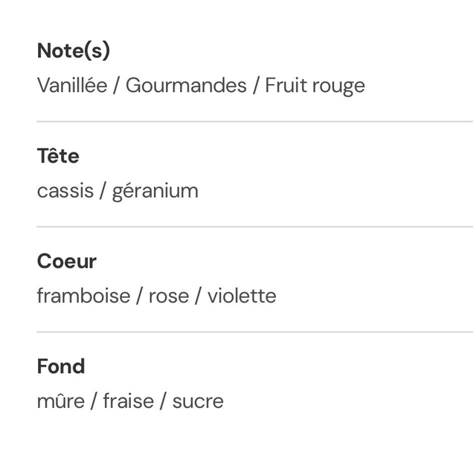Select the framboise heart note

[x=83, y=296]
